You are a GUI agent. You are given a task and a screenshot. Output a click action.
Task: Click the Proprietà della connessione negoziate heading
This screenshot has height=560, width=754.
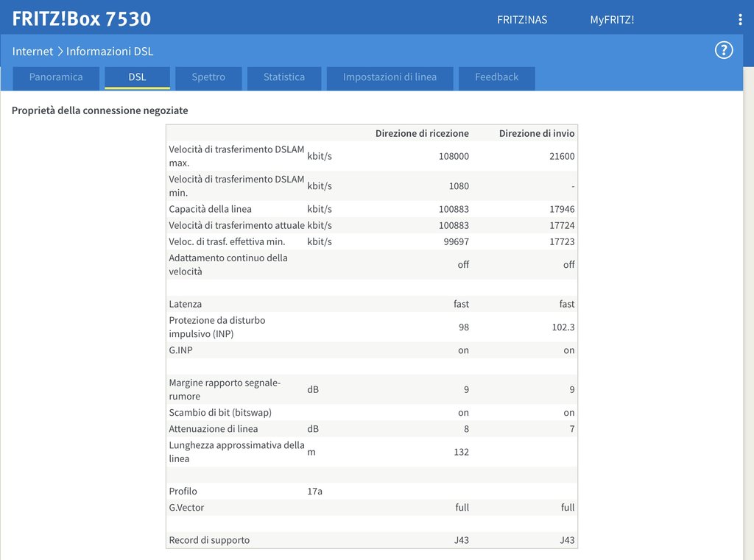click(100, 110)
